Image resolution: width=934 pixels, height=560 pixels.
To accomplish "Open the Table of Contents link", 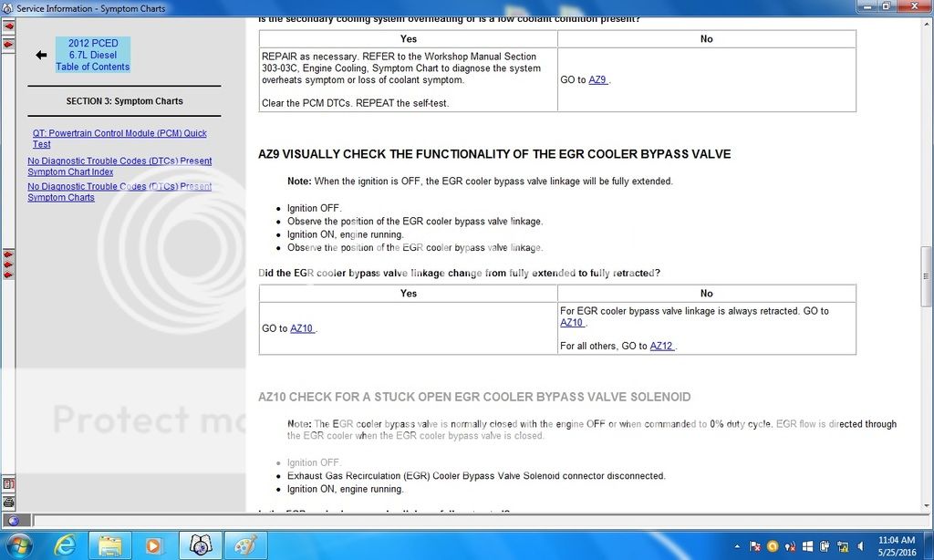I will pyautogui.click(x=92, y=67).
